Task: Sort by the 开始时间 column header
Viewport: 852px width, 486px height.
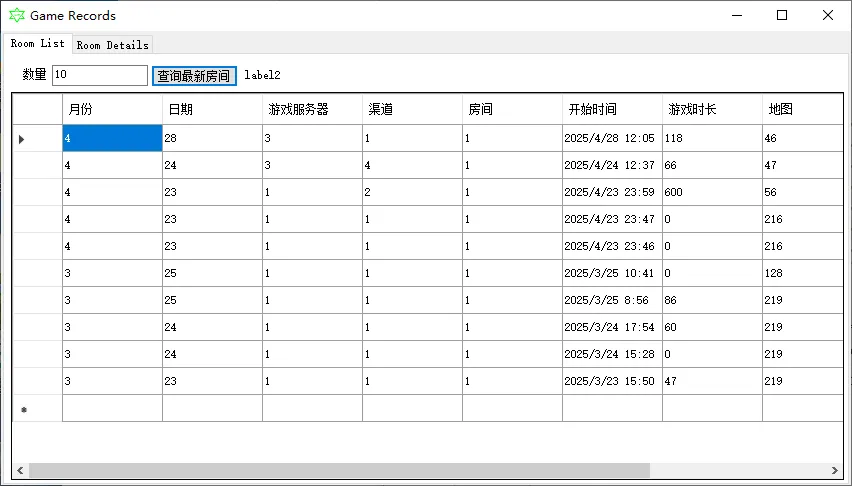Action: click(x=611, y=110)
